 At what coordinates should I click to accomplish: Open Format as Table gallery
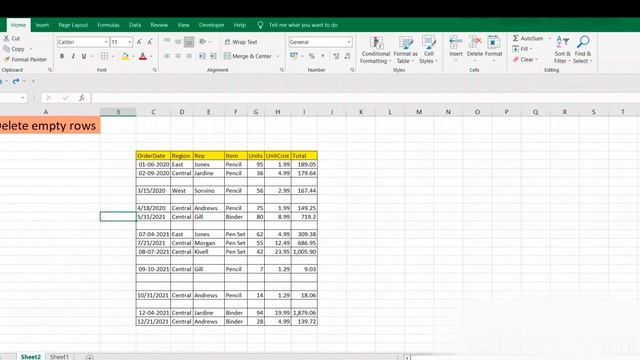[x=405, y=50]
